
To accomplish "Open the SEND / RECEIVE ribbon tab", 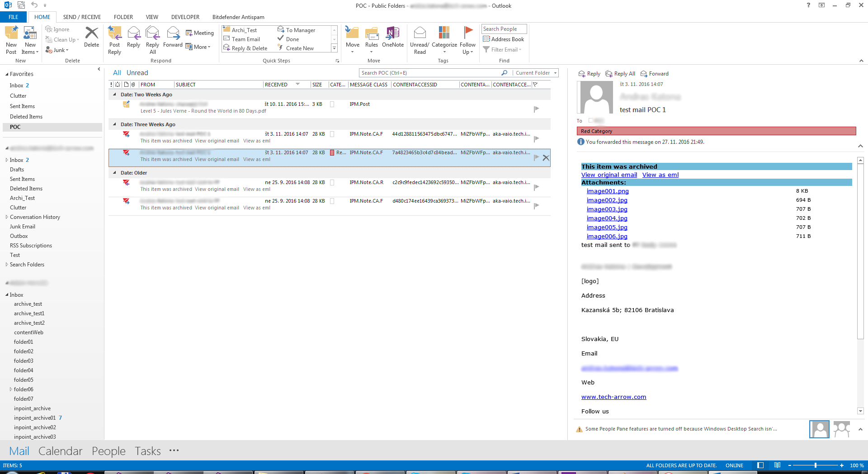I will (x=82, y=17).
